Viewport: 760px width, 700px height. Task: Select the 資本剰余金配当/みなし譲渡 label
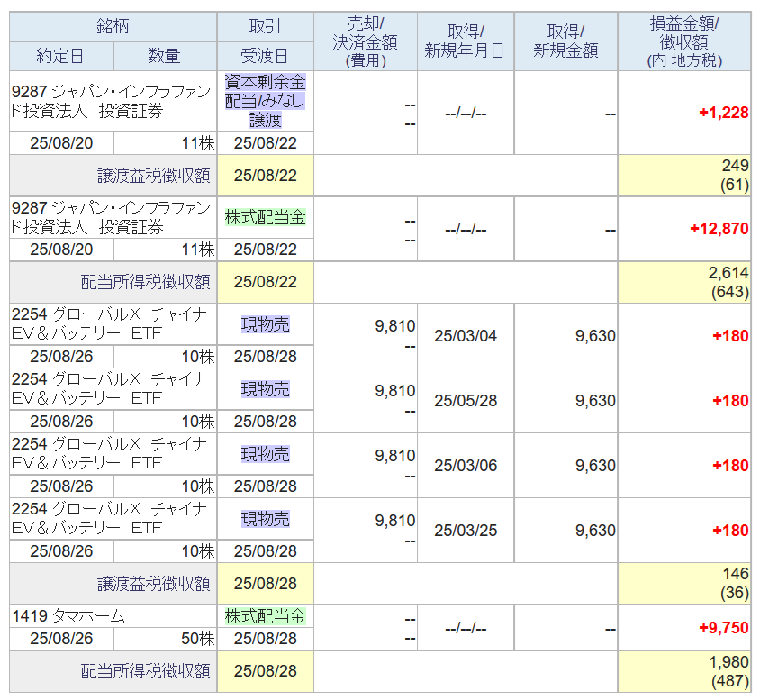265,101
